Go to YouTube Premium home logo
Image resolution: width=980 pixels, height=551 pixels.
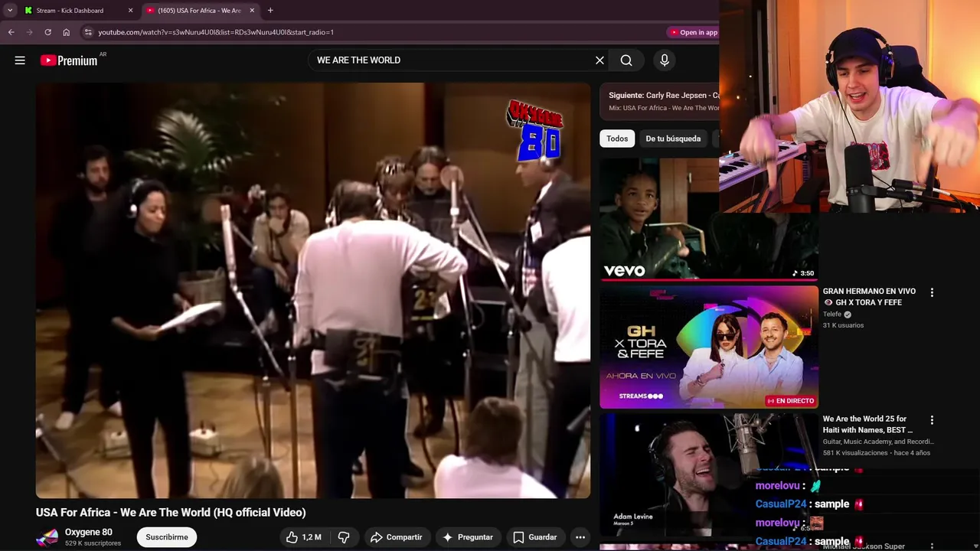[x=70, y=60]
